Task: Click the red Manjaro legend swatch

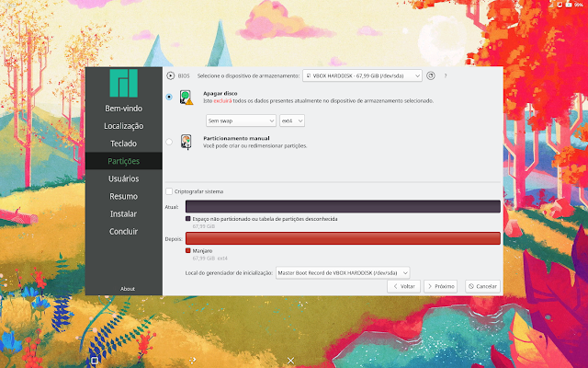Action: (x=188, y=251)
